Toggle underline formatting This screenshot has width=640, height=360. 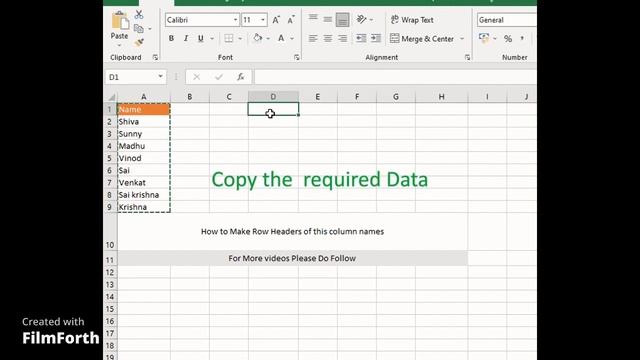(200, 38)
